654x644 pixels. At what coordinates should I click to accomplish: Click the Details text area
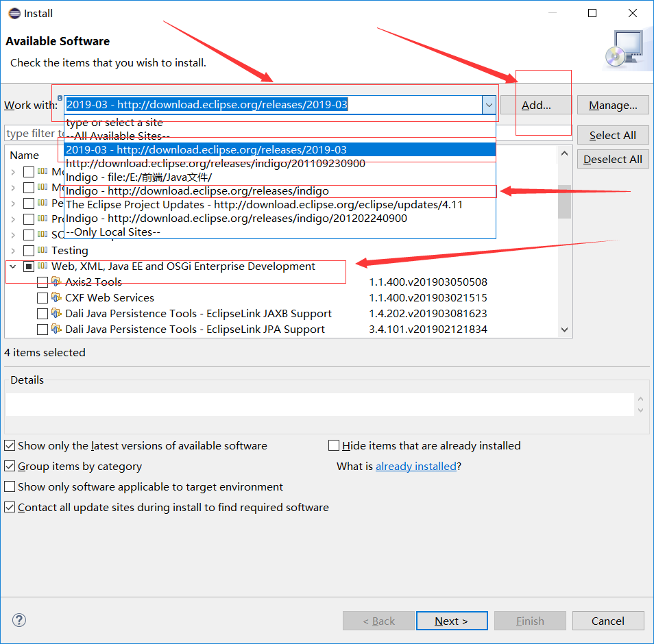tap(320, 404)
